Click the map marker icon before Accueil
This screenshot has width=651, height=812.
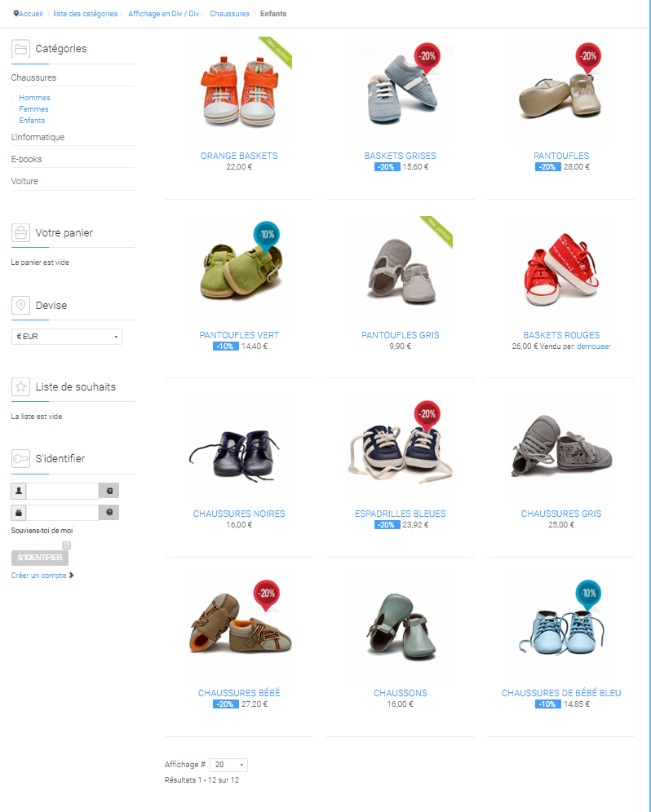pyautogui.click(x=16, y=14)
